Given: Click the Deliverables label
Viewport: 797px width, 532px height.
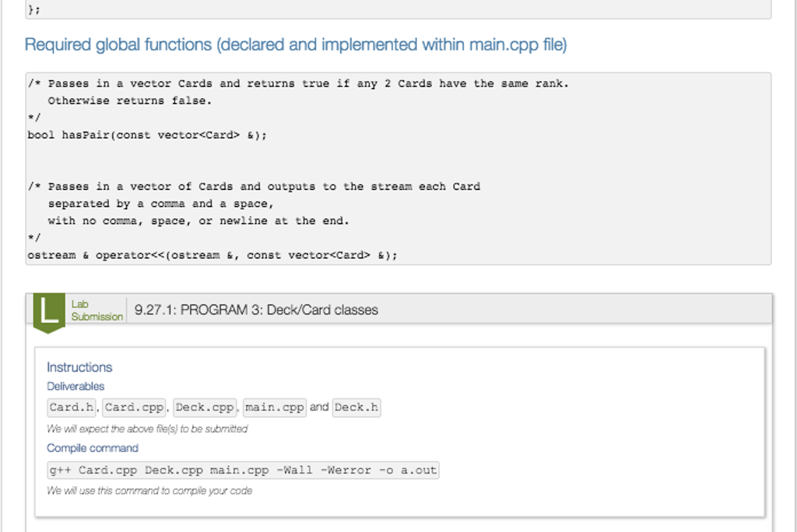Looking at the screenshot, I should click(x=75, y=387).
